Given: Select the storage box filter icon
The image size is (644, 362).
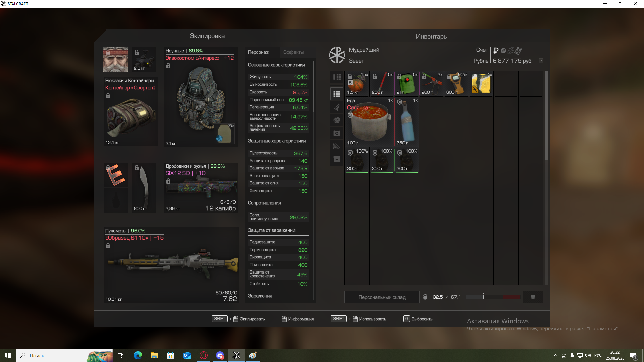Looking at the screenshot, I should pos(337,159).
